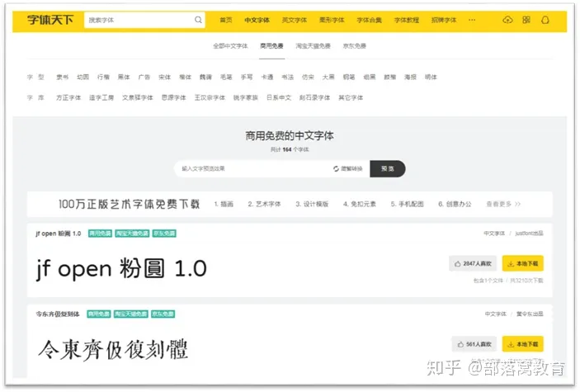Filter by 魏碑 font type
Screen dimensions: 580x392
point(205,77)
